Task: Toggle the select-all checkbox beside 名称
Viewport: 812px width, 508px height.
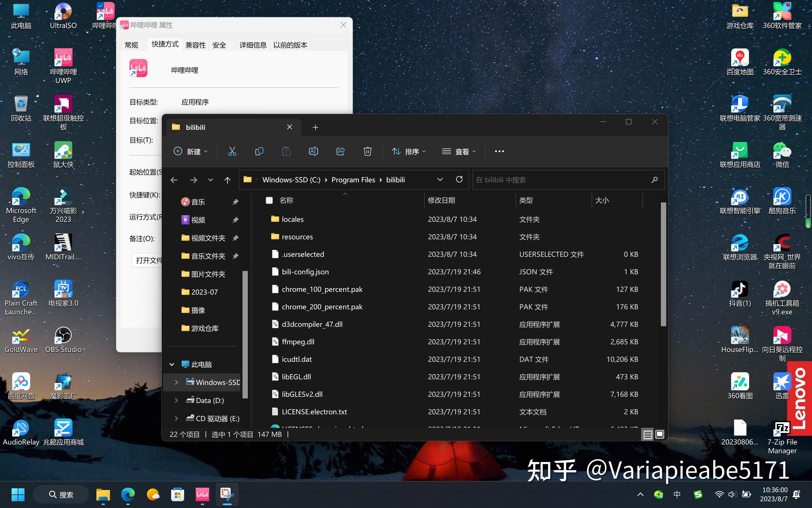Action: (269, 200)
